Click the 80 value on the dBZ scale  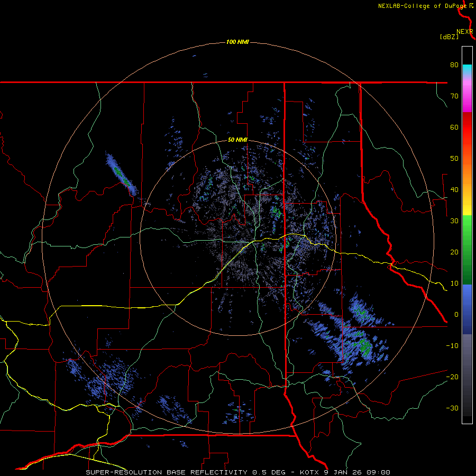(454, 65)
